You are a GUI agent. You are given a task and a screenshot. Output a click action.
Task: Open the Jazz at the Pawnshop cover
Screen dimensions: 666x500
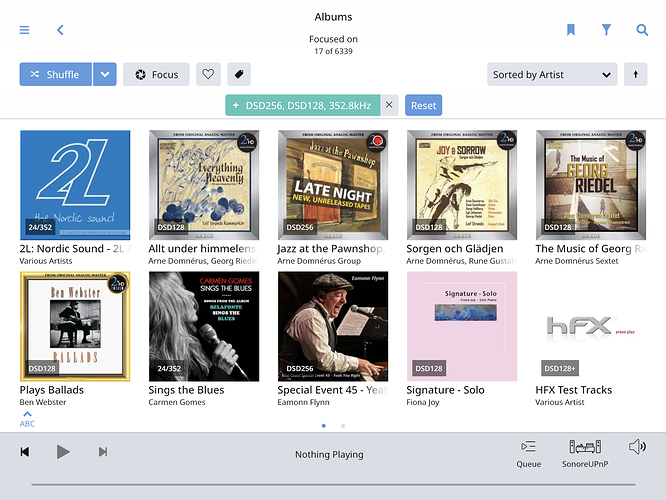tap(333, 185)
